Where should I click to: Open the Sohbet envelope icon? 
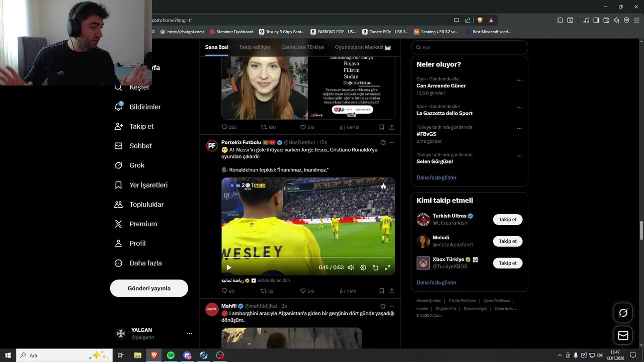tap(119, 146)
